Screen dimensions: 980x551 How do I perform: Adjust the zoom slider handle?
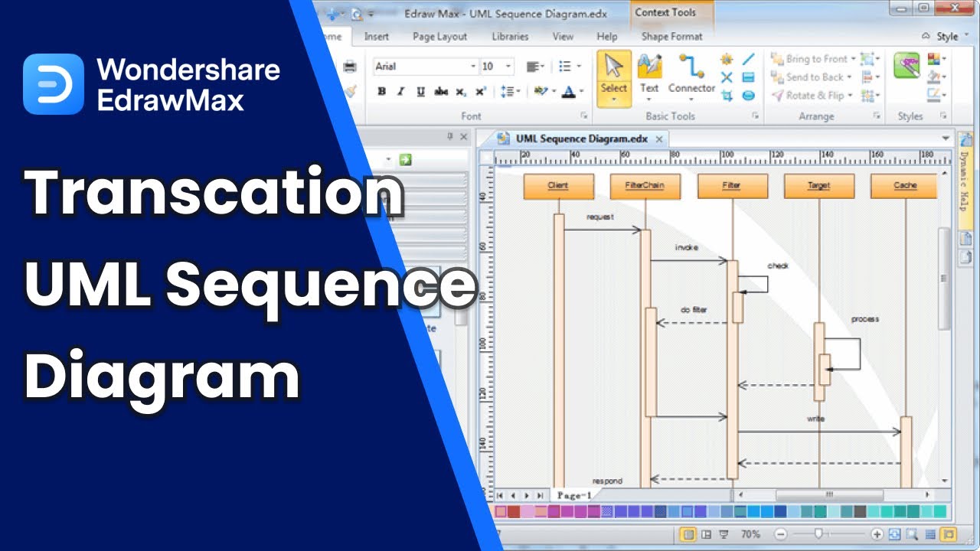pos(818,533)
